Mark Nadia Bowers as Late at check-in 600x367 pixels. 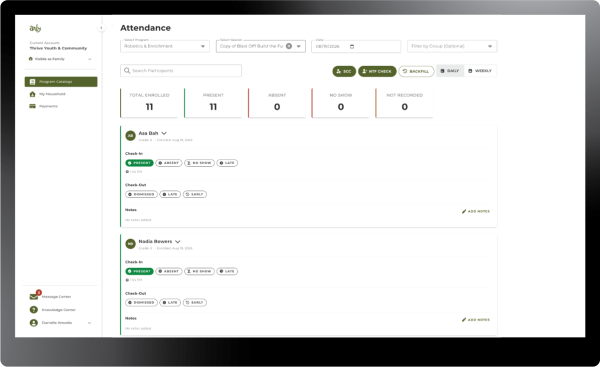coord(227,271)
